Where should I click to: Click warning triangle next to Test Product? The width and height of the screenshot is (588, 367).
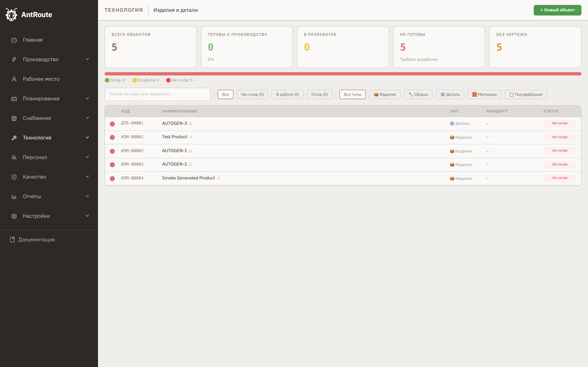click(x=191, y=137)
